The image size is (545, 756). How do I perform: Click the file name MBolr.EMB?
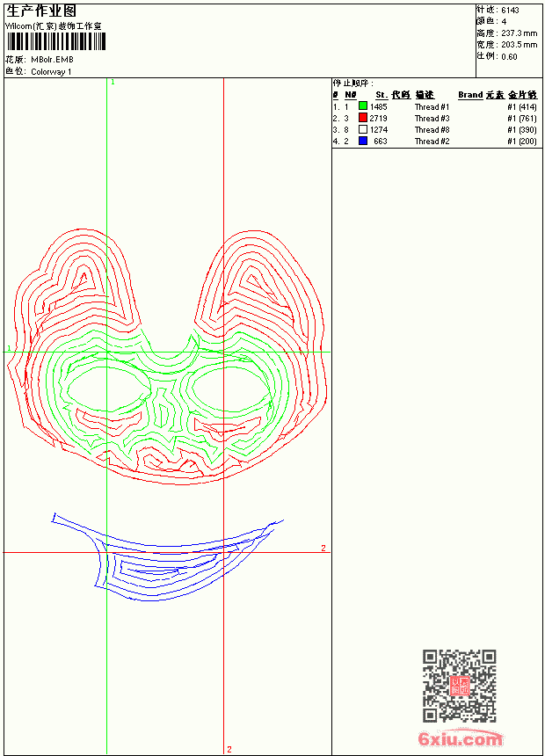[x=52, y=60]
